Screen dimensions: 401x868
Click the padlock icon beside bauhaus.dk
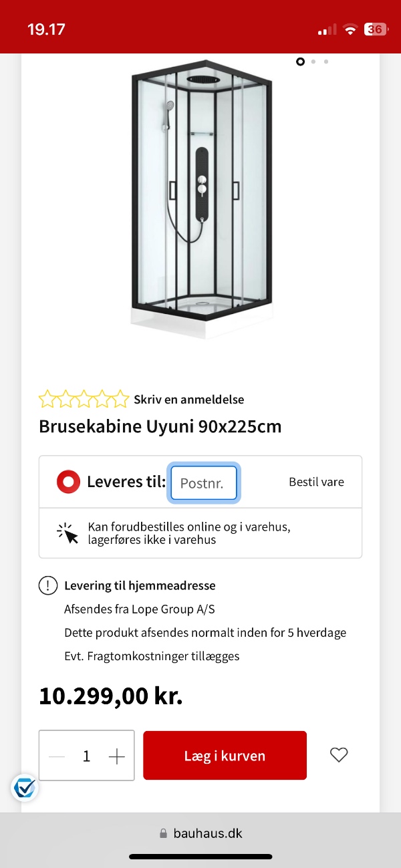163,833
